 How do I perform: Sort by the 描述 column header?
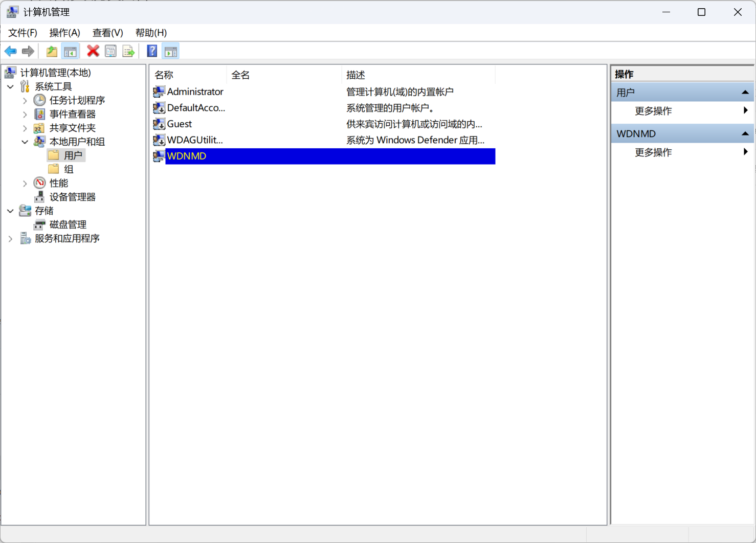418,75
